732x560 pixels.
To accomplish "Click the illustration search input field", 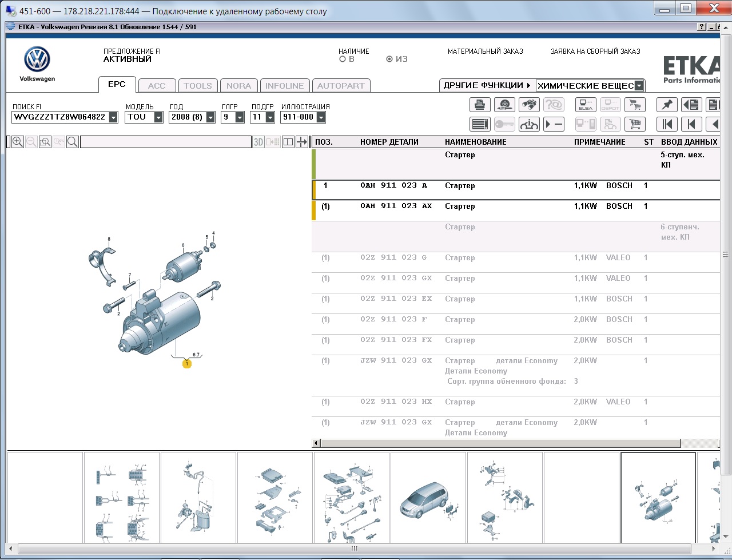I will [x=166, y=142].
